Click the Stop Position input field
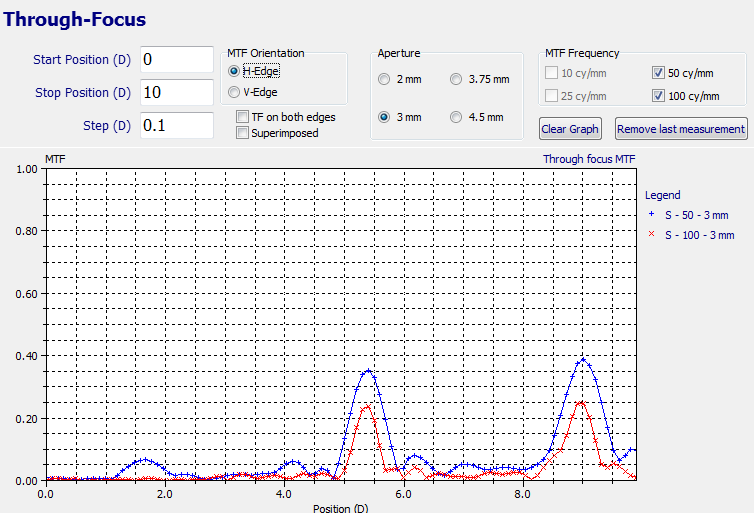This screenshot has height=513, width=754. [x=176, y=93]
